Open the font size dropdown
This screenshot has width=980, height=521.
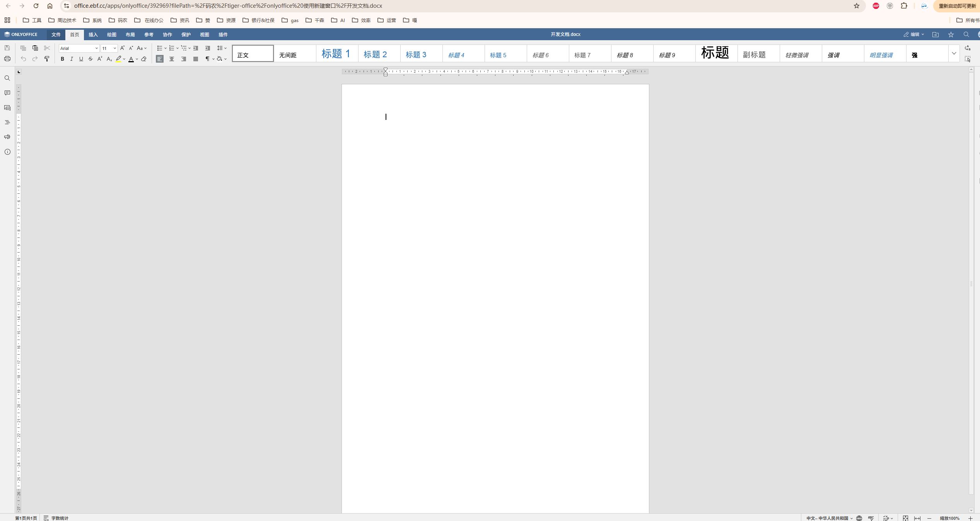(115, 48)
